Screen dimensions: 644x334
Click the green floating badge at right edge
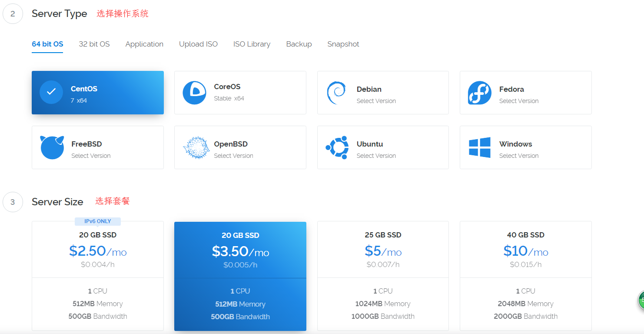click(x=641, y=300)
